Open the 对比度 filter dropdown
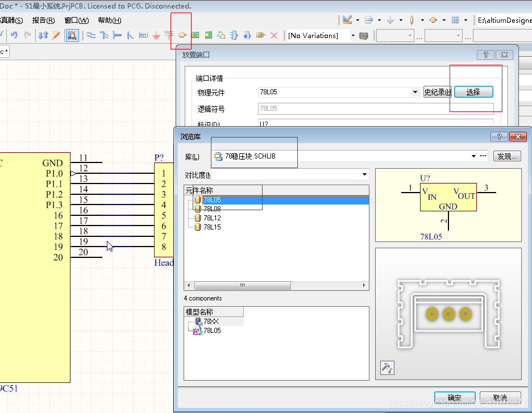Viewport: 532px width, 413px height. tap(364, 174)
